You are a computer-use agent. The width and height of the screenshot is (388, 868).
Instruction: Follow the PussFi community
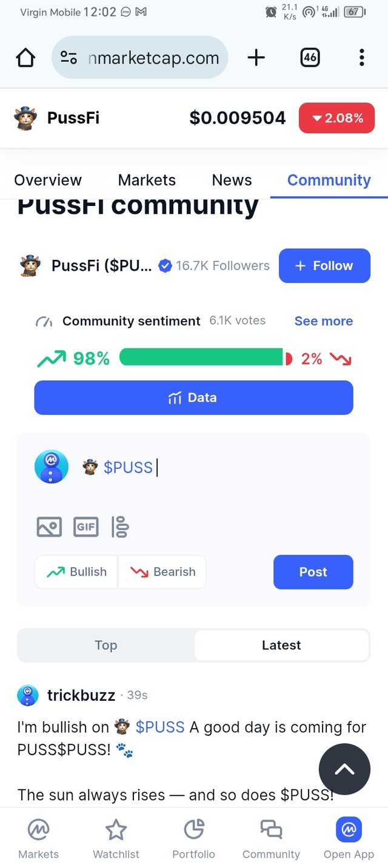pyautogui.click(x=324, y=265)
